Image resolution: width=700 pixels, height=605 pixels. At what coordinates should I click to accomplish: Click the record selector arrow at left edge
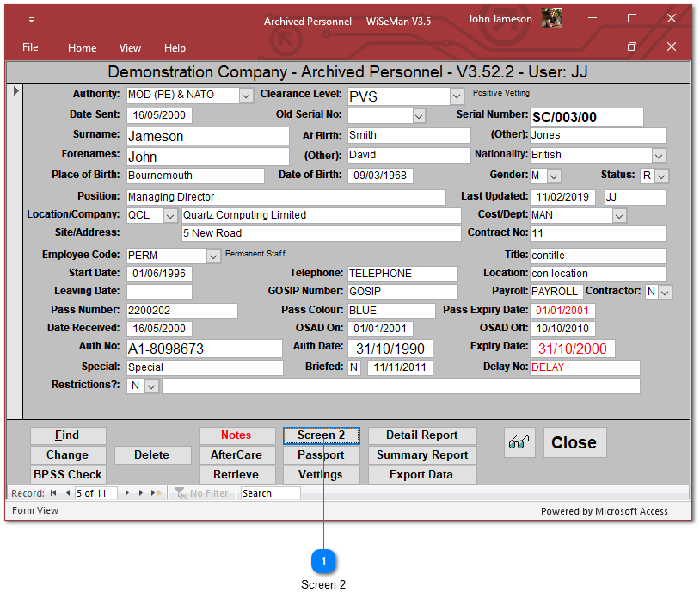tap(16, 90)
